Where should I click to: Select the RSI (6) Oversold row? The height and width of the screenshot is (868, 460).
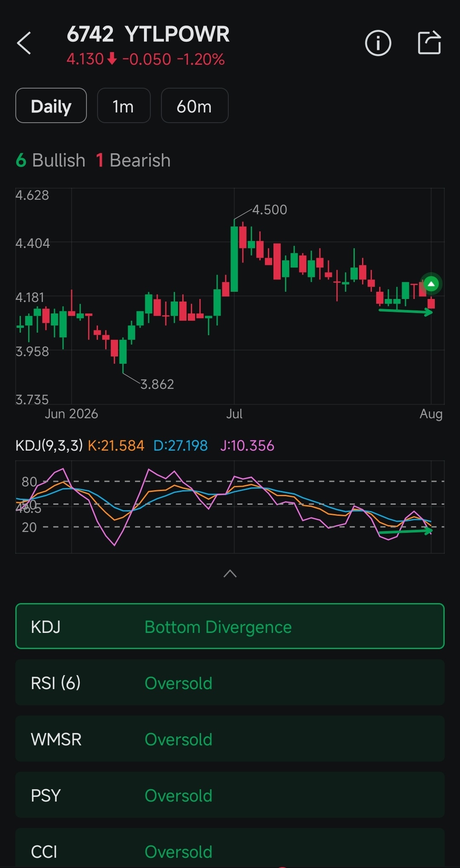click(230, 683)
